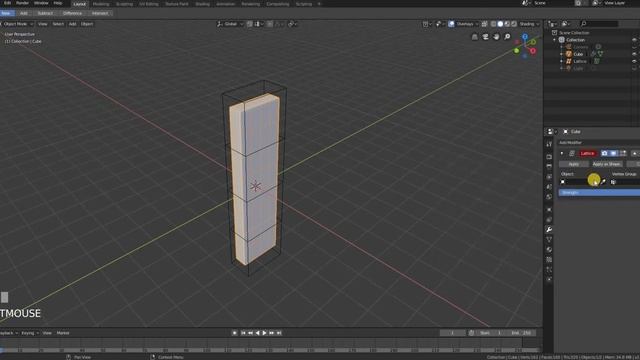Click the eyedropper object picker
Screen dimensions: 640x360
tap(603, 182)
